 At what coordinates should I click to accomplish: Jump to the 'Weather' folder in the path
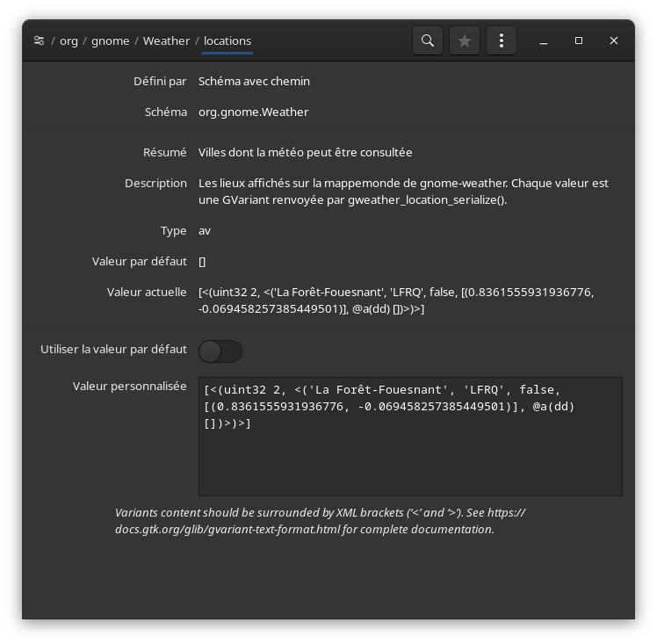point(166,40)
